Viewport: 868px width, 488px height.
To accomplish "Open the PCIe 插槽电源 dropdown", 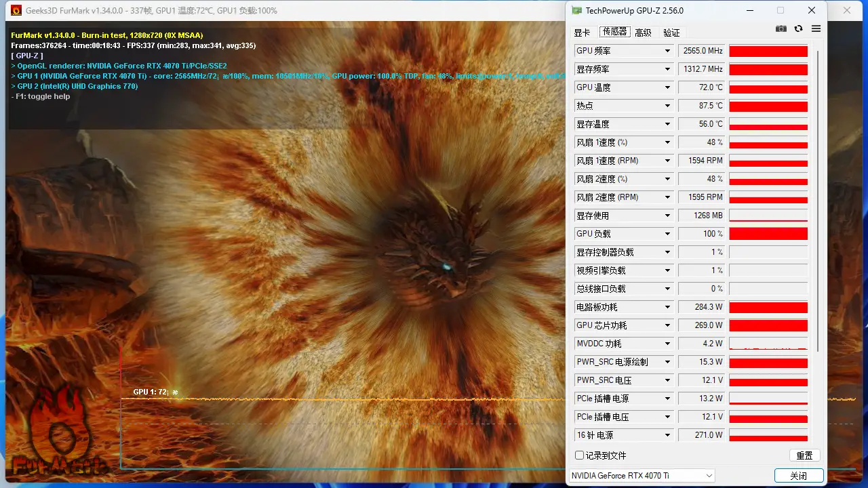I will 667,399.
